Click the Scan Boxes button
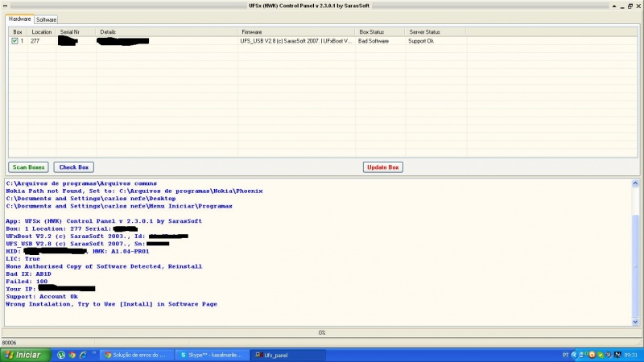Screen dimensions: 644x362 pyautogui.click(x=28, y=167)
